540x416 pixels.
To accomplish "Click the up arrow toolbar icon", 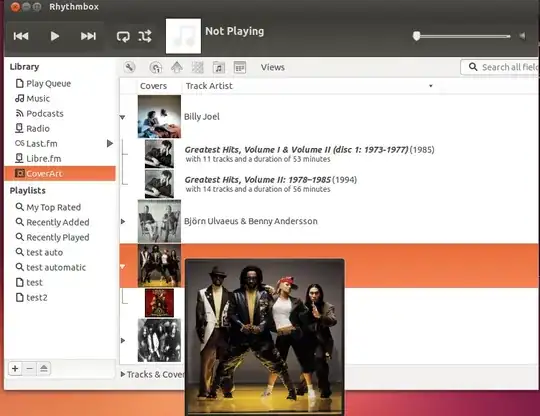I will click(x=177, y=67).
